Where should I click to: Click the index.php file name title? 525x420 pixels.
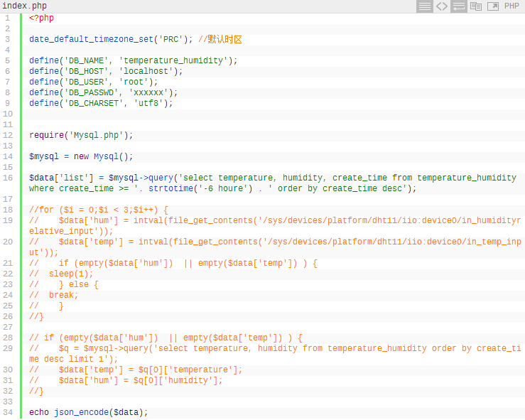coord(24,6)
